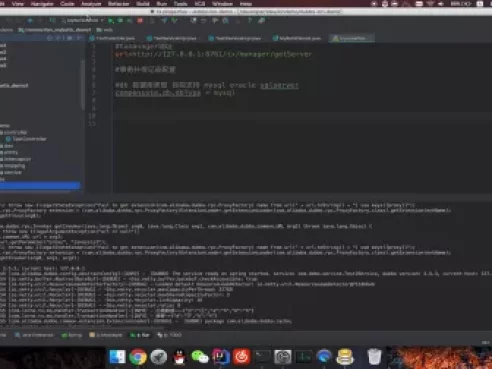The width and height of the screenshot is (492, 369).
Task: Click the green Debug bug icon
Action: [x=120, y=21]
